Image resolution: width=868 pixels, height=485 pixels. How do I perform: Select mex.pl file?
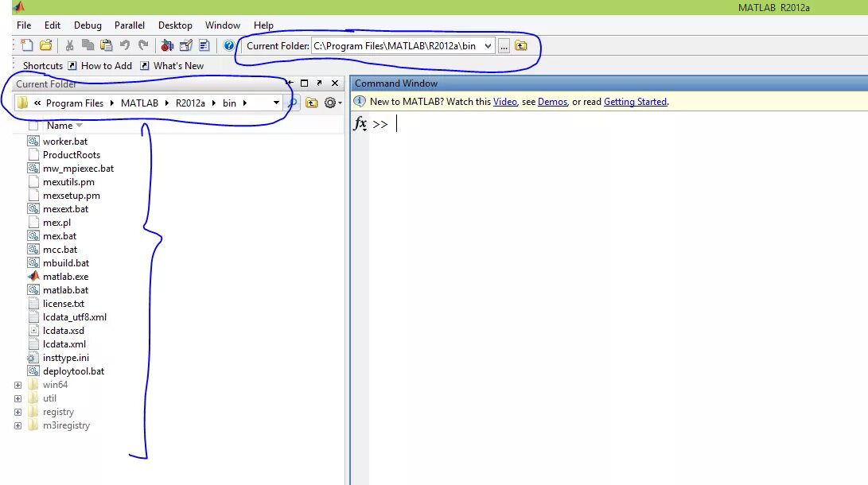(56, 223)
